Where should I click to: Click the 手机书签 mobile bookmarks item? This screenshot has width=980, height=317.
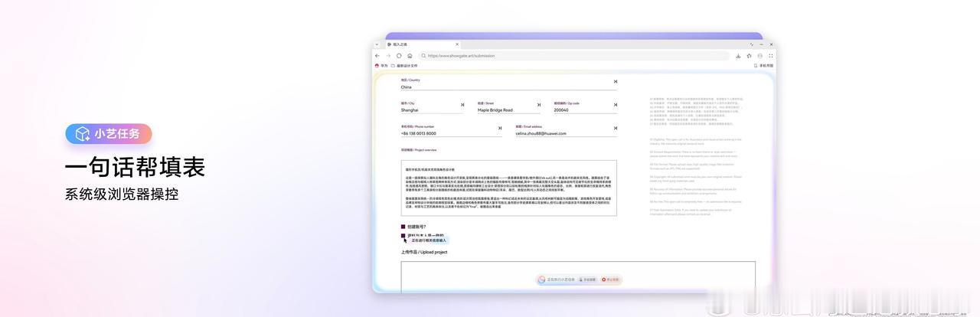tap(763, 66)
